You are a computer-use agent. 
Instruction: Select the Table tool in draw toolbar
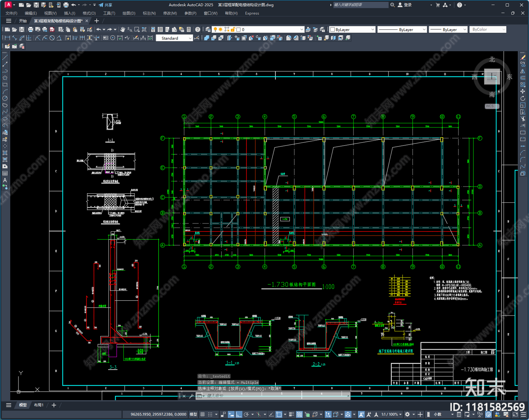(5, 173)
